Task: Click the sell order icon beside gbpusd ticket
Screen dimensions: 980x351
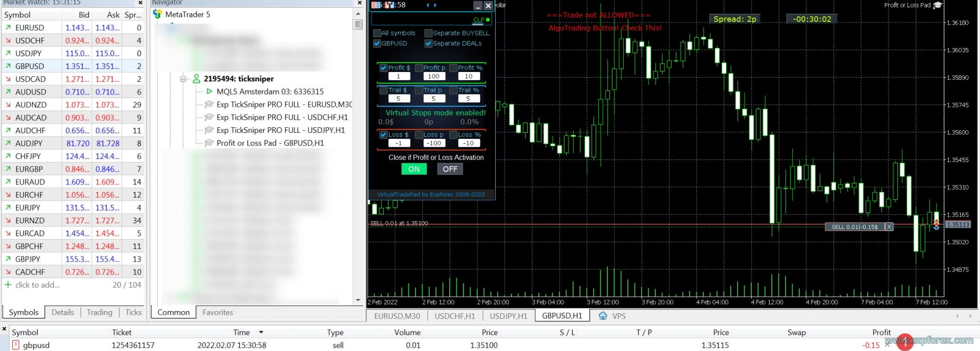Action: (15, 345)
